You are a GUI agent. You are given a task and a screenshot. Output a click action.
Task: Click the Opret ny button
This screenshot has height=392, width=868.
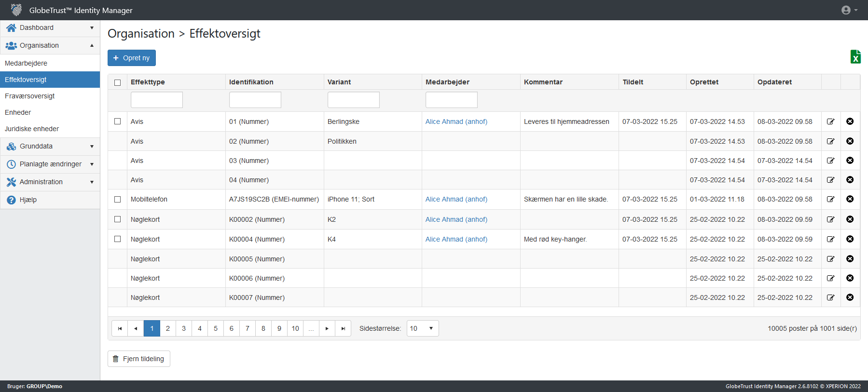tap(132, 58)
